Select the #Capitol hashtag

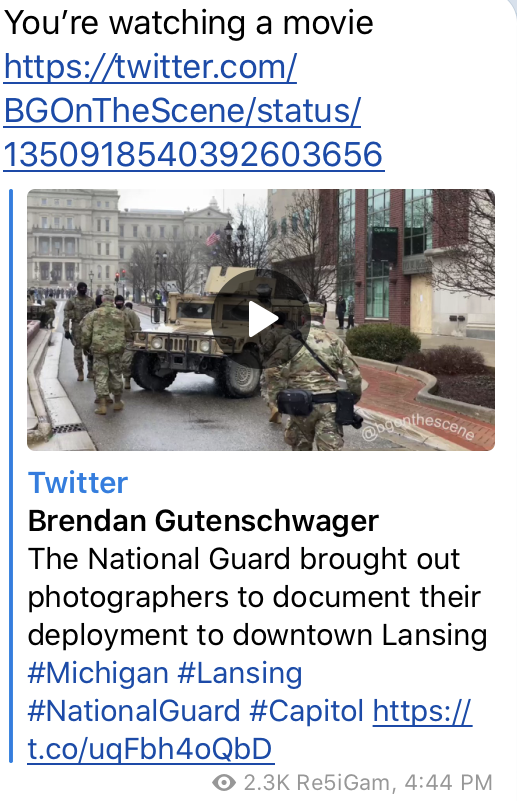(307, 711)
